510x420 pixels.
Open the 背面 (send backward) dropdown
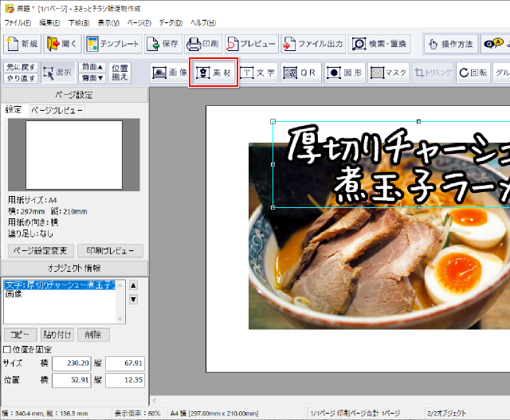(92, 77)
